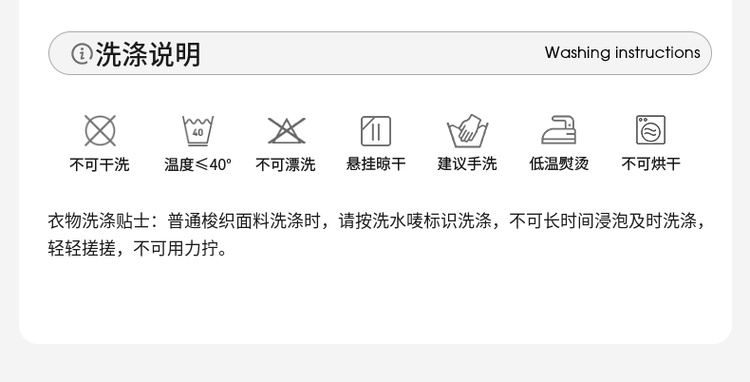
Task: Click the do-not-dry-clean crossed circle icon
Action: pos(100,131)
